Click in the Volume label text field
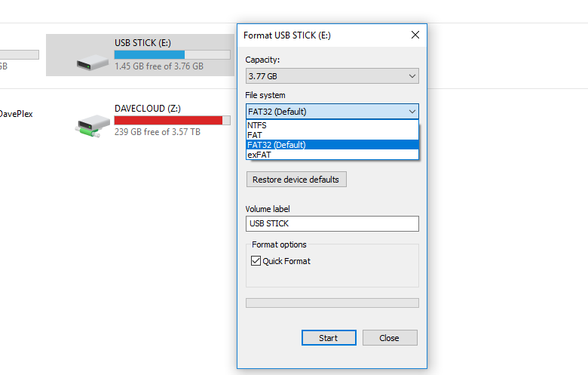 pos(332,224)
